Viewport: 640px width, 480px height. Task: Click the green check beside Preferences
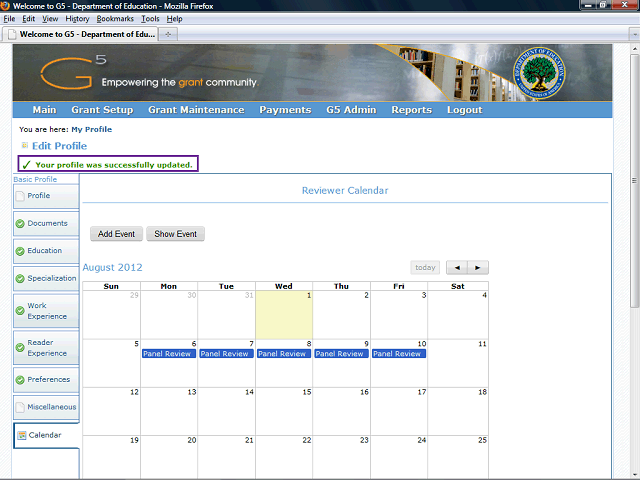(20, 380)
